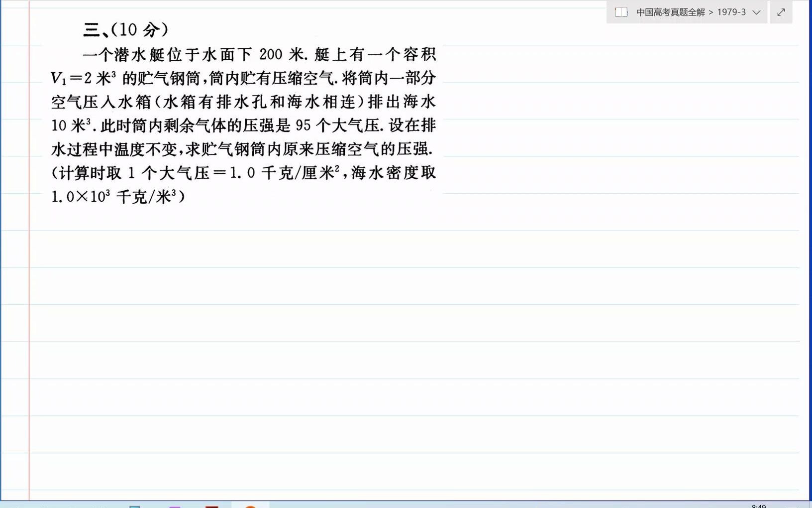Click the line mentioning 水面下 200 米
The image size is (812, 508).
259,54
